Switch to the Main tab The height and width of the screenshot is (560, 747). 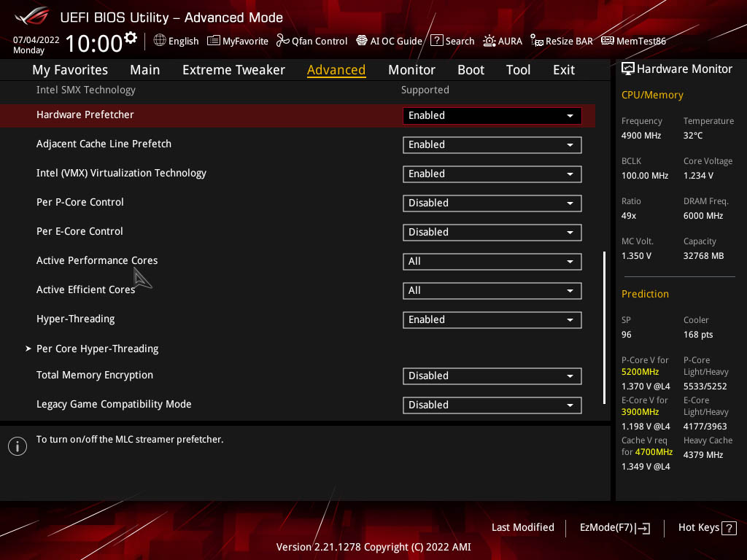pyautogui.click(x=145, y=70)
